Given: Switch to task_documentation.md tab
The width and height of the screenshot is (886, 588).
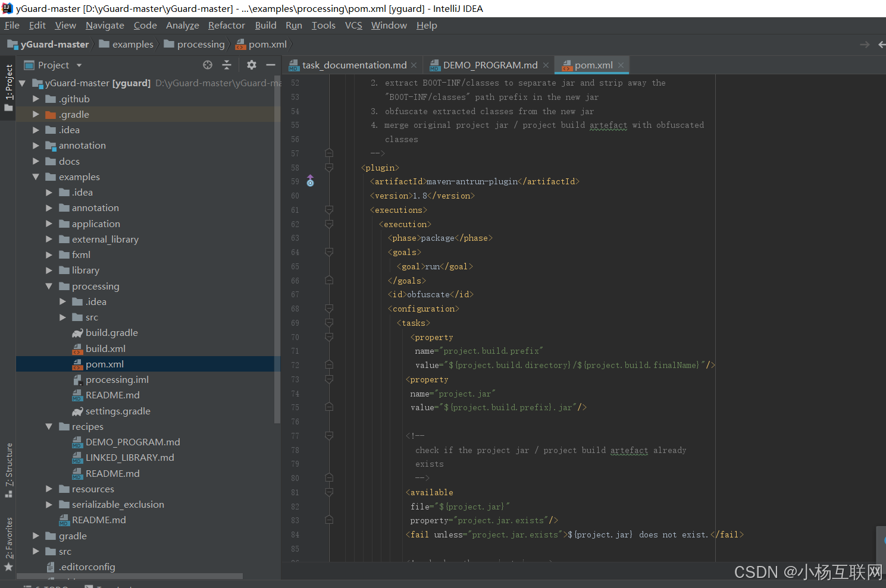Looking at the screenshot, I should coord(354,65).
